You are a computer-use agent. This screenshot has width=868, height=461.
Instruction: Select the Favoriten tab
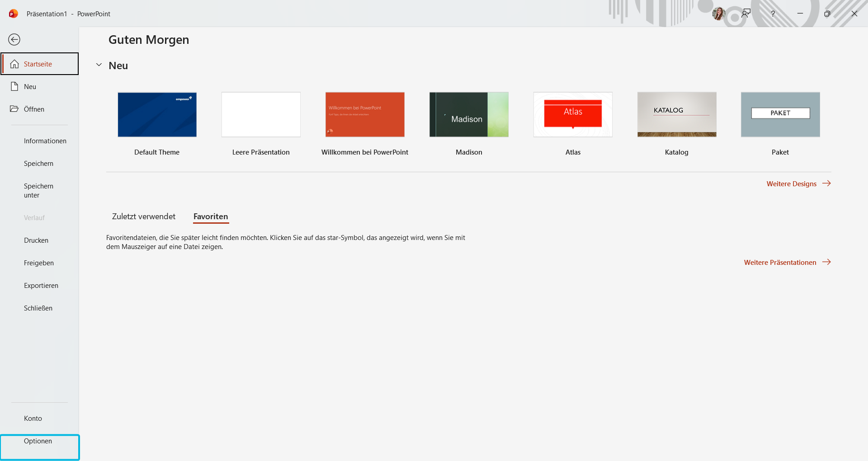(211, 216)
